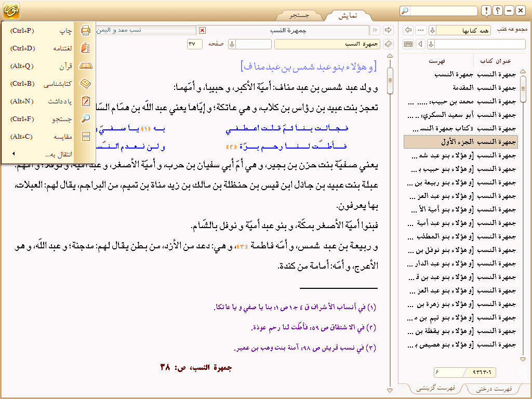Click the top-right search input box
532x399 pixels.
444,11
